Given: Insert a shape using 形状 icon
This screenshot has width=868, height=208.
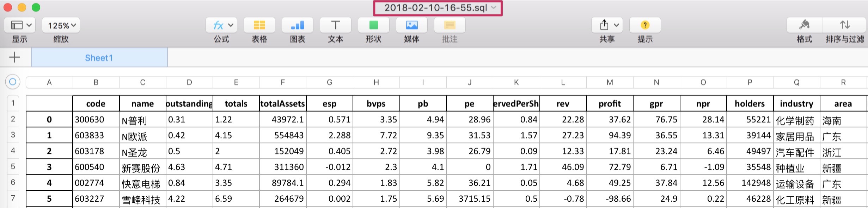Looking at the screenshot, I should 374,25.
